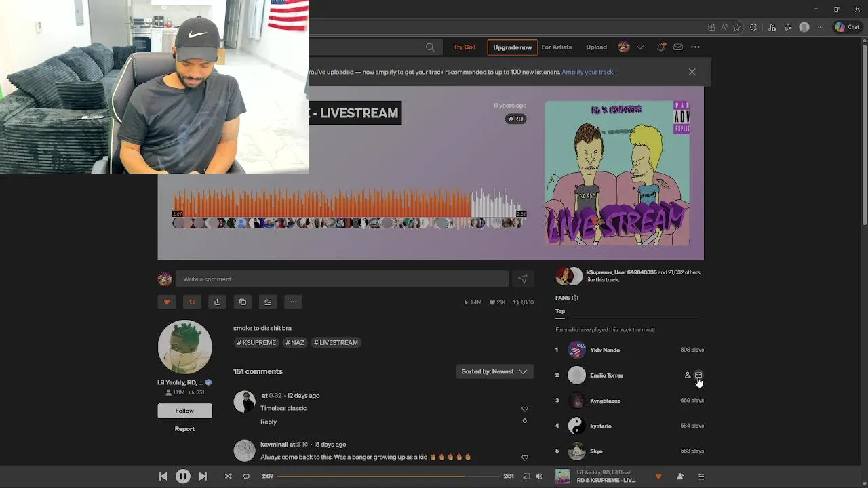Open notifications bell in SoundCloud header
Screen dimensions: 868x488
pyautogui.click(x=661, y=47)
